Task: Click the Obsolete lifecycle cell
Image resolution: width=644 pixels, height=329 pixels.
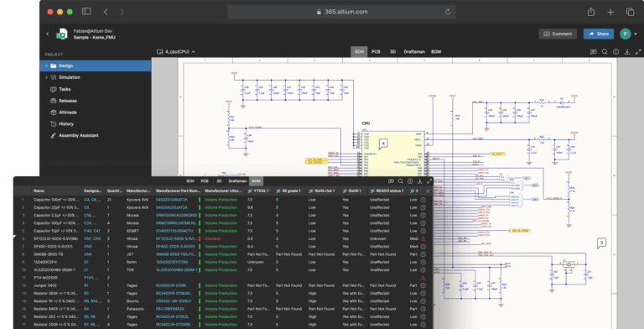Action: coord(212,238)
